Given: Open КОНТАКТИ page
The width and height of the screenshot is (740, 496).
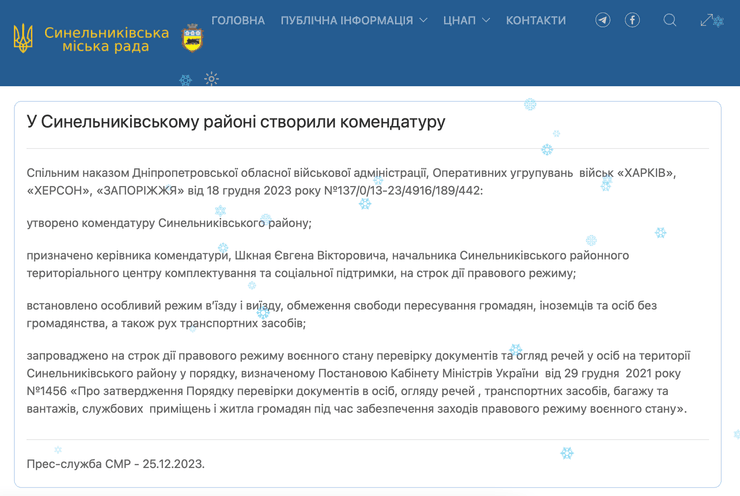Looking at the screenshot, I should (536, 20).
